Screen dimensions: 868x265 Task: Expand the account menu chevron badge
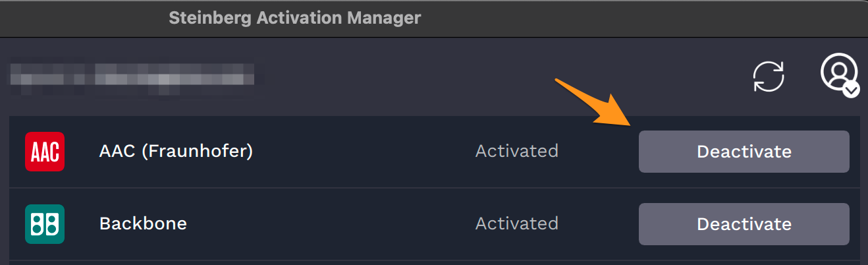851,90
